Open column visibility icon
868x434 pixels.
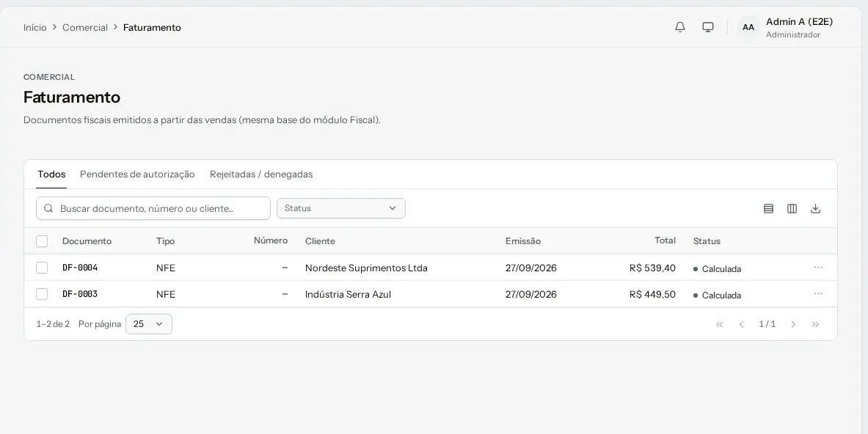(792, 208)
